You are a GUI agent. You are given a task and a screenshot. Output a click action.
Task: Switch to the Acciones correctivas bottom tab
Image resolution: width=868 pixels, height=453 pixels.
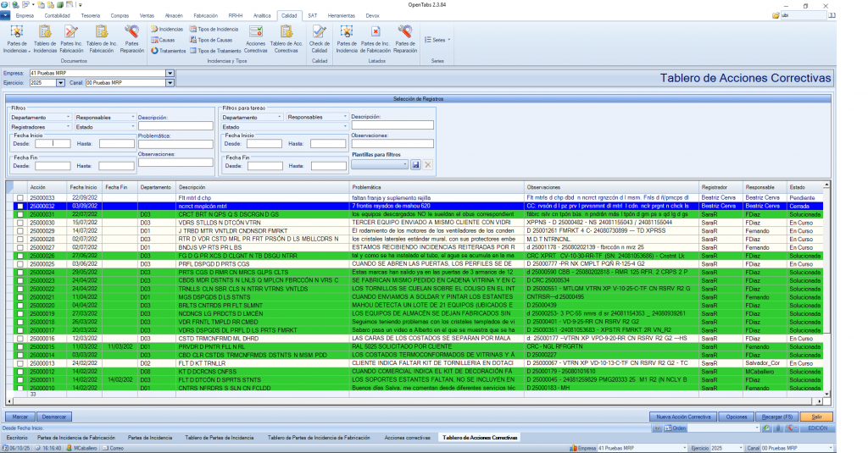[x=407, y=437]
